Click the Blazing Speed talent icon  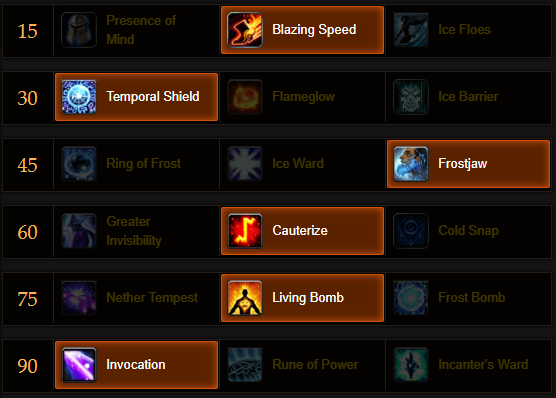coord(245,30)
